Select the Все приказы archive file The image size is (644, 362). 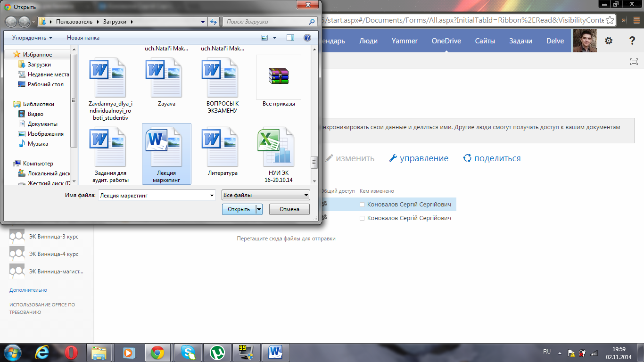(279, 81)
